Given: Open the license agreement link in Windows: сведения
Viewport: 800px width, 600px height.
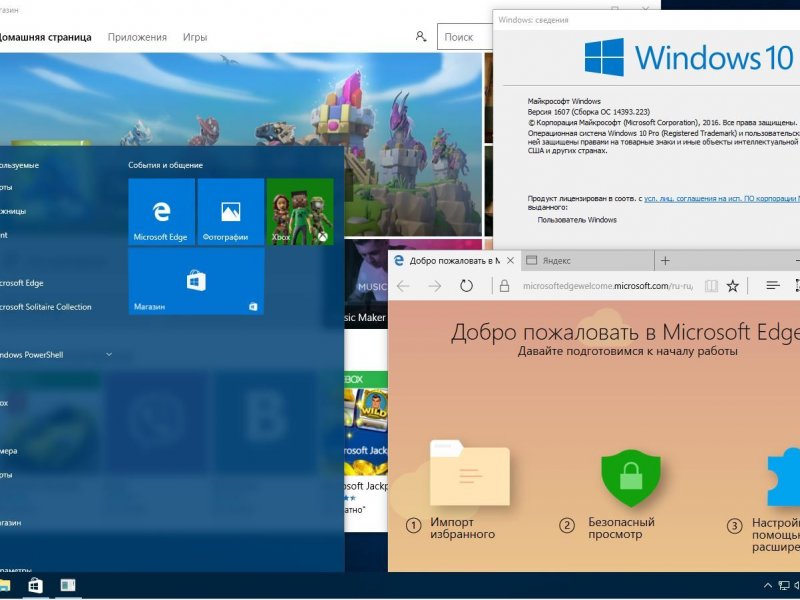Looking at the screenshot, I should coord(721,198).
